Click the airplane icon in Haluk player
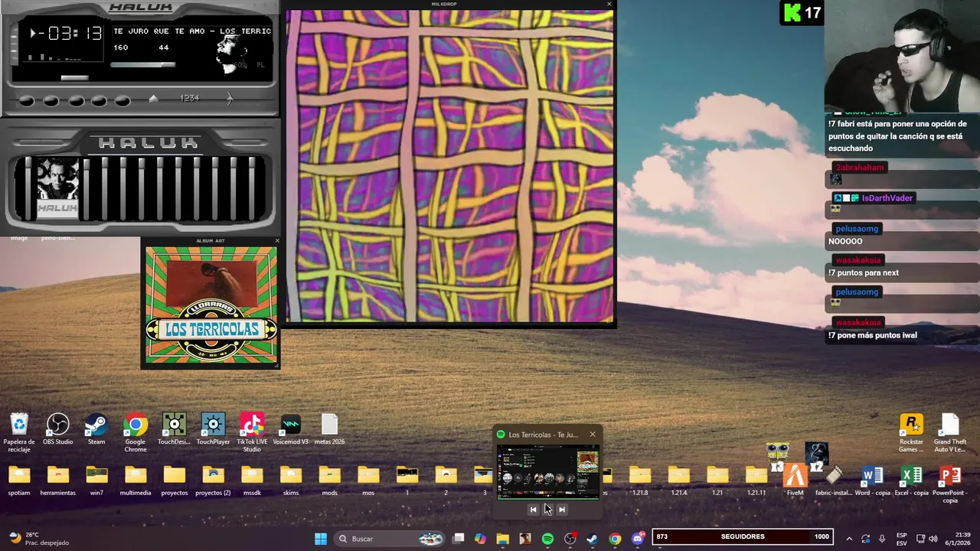This screenshot has width=980, height=551. (229, 98)
